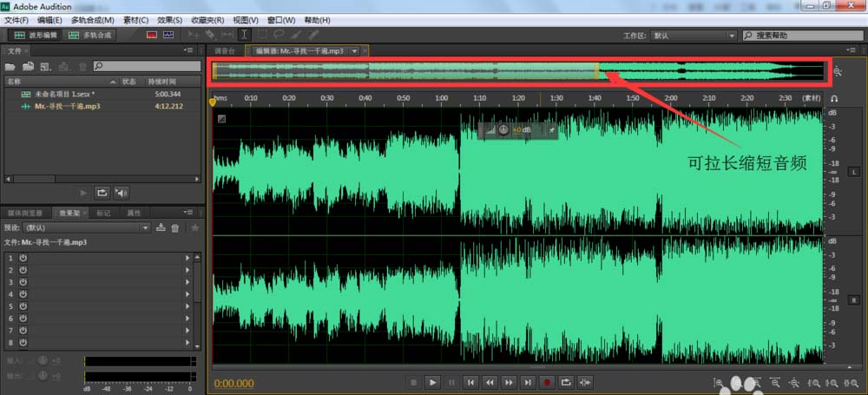Click the Rewind button
Screen dimensions: 868x395
[x=490, y=382]
